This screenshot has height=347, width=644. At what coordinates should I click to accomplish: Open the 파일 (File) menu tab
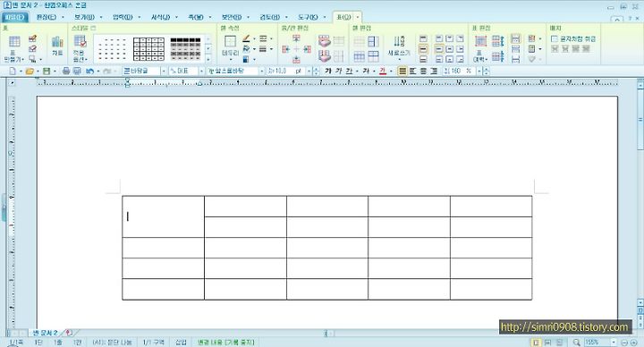pos(14,17)
